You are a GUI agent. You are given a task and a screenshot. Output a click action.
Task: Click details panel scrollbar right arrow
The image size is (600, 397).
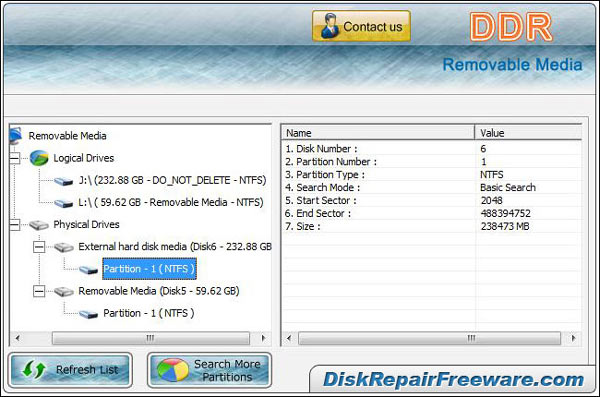tap(573, 338)
